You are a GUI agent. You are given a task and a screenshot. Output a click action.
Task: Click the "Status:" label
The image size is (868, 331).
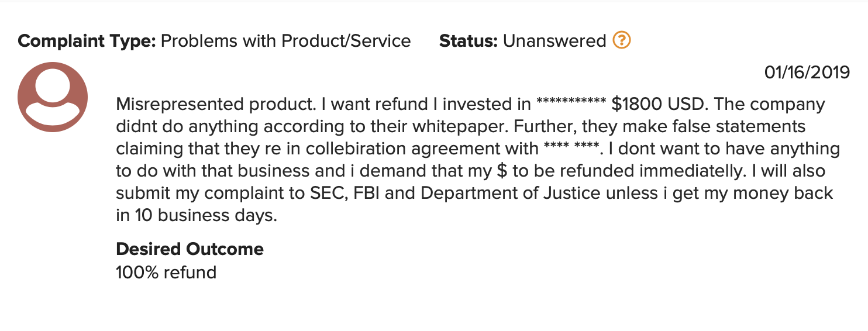469,41
